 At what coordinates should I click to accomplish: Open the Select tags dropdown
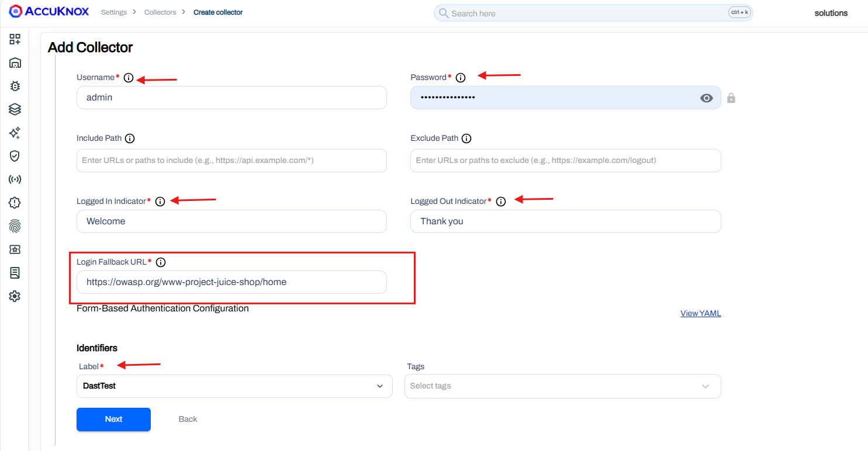562,386
